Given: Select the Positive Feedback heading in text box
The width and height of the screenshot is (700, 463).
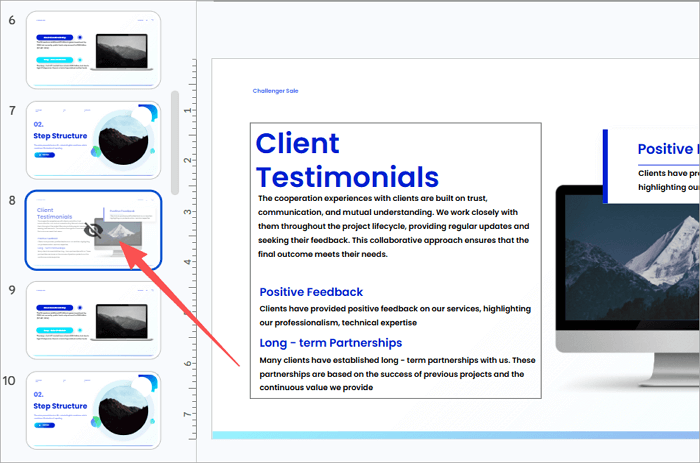Looking at the screenshot, I should (x=311, y=292).
